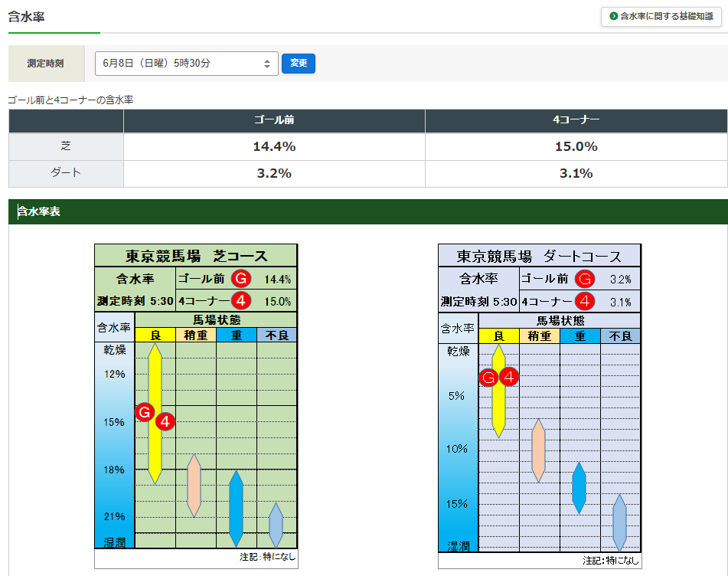
Task: Click the 21% label on turf scale
Action: click(114, 516)
